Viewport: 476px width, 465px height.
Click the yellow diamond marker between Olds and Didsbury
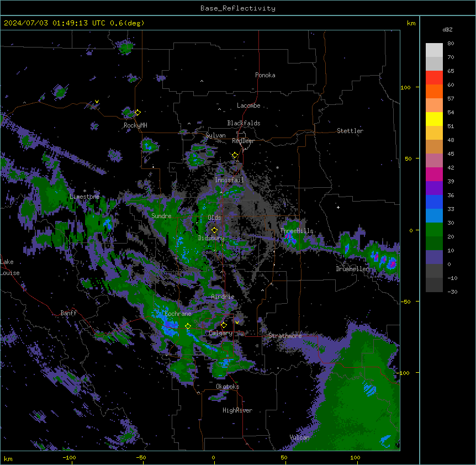[214, 230]
